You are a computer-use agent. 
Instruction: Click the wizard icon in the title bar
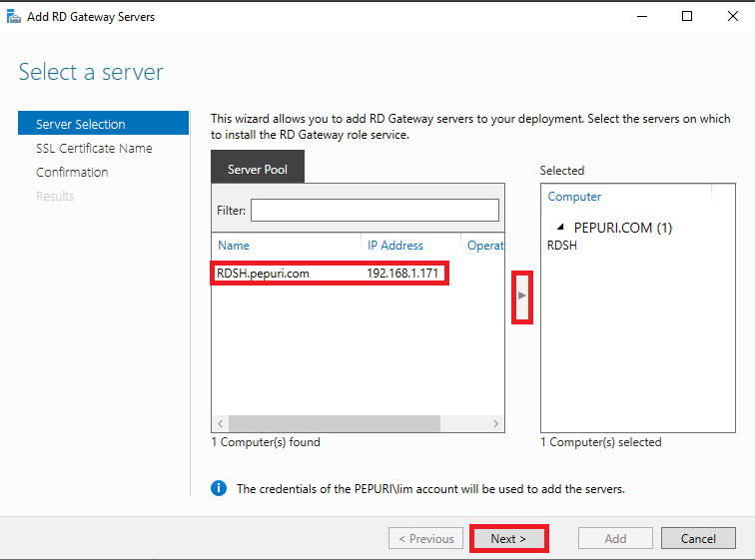14,16
